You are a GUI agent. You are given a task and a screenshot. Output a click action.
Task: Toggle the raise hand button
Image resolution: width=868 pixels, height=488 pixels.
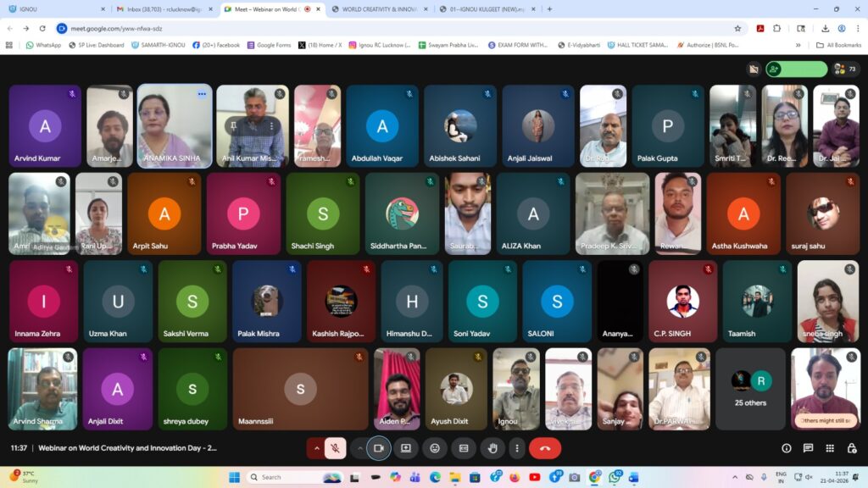click(492, 448)
